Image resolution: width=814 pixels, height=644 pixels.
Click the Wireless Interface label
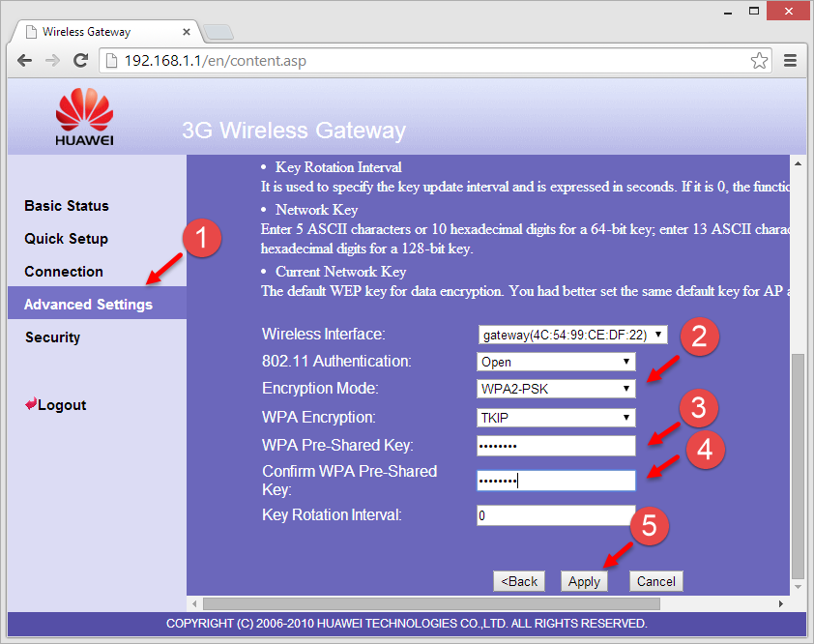(324, 334)
